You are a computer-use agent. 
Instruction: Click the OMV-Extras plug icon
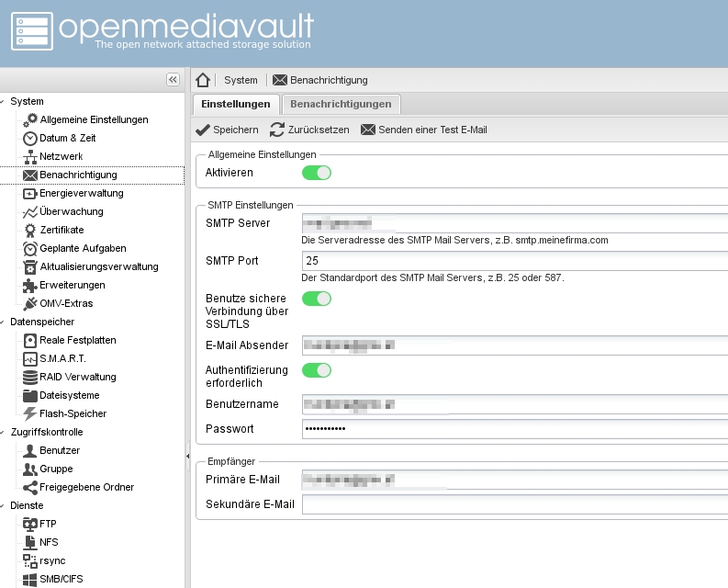tap(30, 303)
